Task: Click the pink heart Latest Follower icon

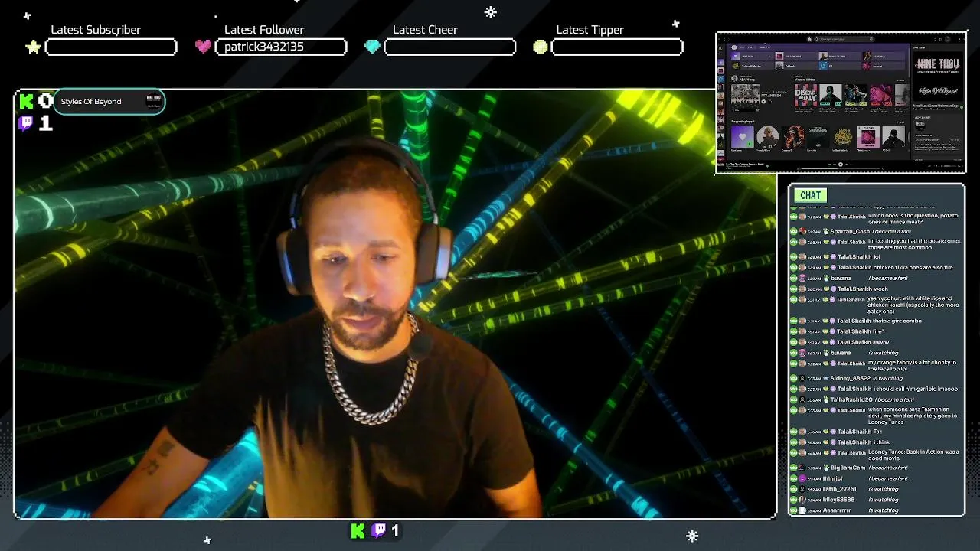Action: tap(203, 47)
